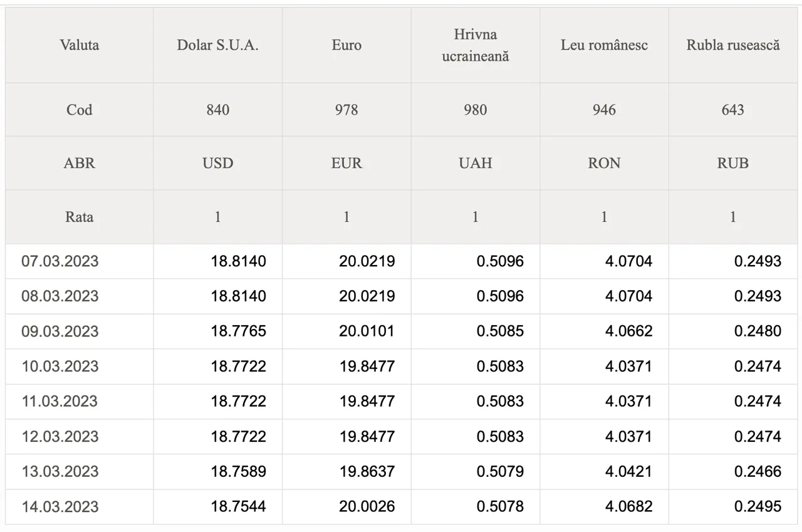Select the 14.03.2023 date cell
Image resolution: width=802 pixels, height=532 pixels.
(x=80, y=507)
